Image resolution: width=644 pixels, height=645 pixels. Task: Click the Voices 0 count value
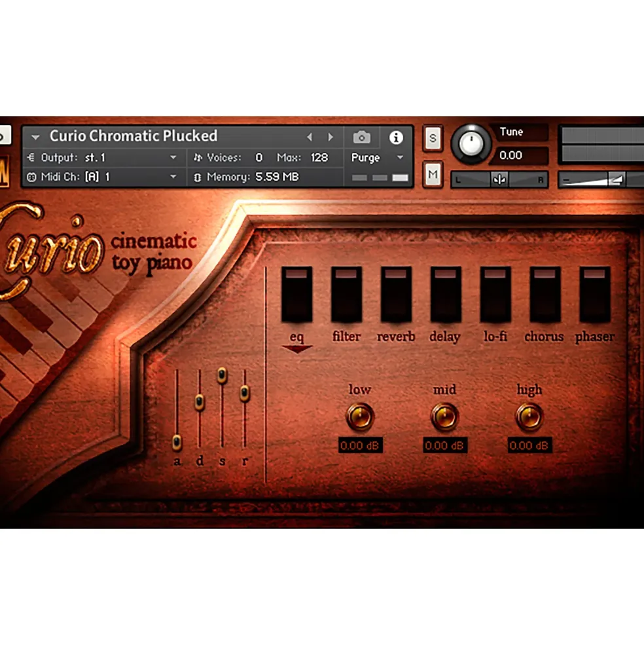(259, 158)
